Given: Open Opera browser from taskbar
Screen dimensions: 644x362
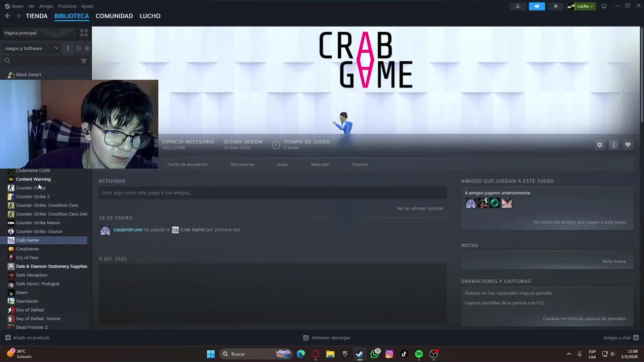Looking at the screenshot, I should [x=315, y=354].
